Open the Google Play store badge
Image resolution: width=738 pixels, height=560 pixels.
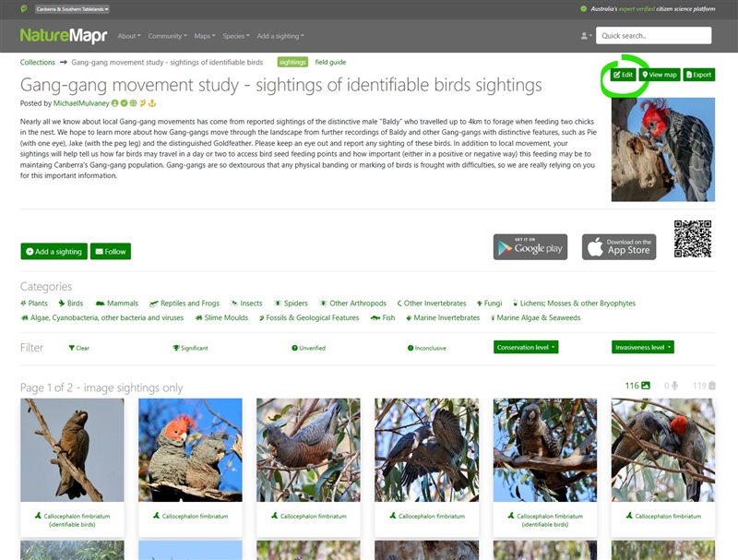click(x=530, y=247)
